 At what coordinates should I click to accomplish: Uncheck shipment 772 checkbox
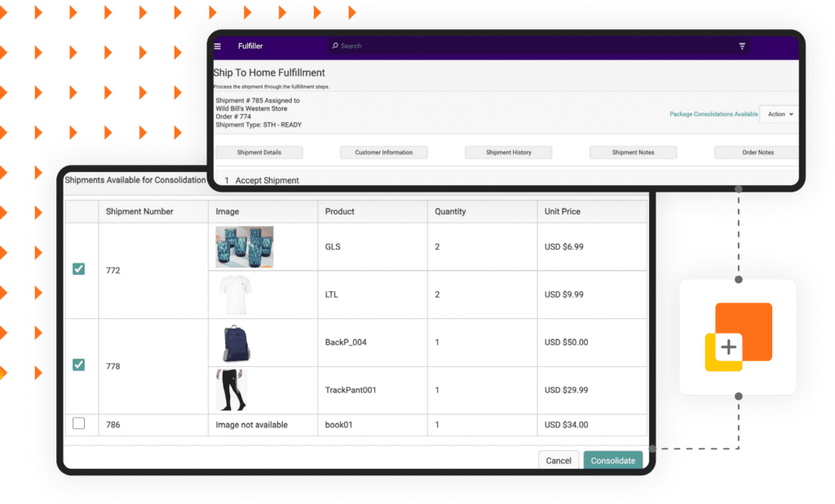78,269
